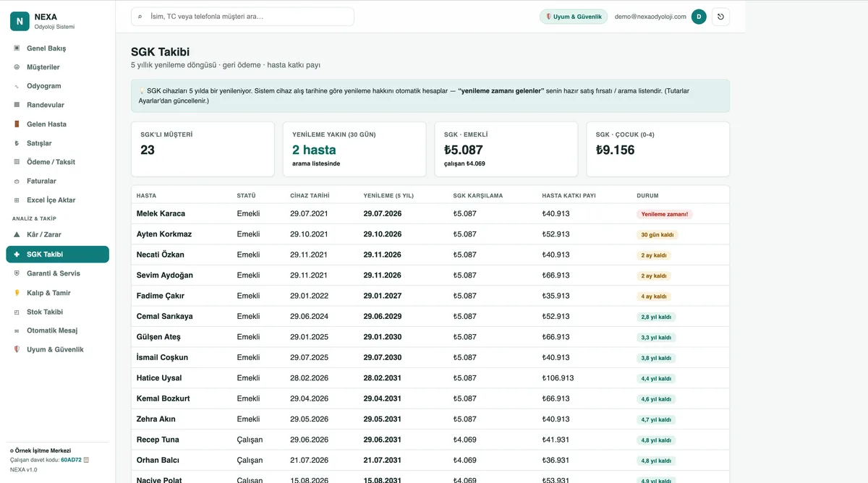Go to Otomatik Mesaj in the sidebar
The image size is (868, 483).
(x=57, y=330)
